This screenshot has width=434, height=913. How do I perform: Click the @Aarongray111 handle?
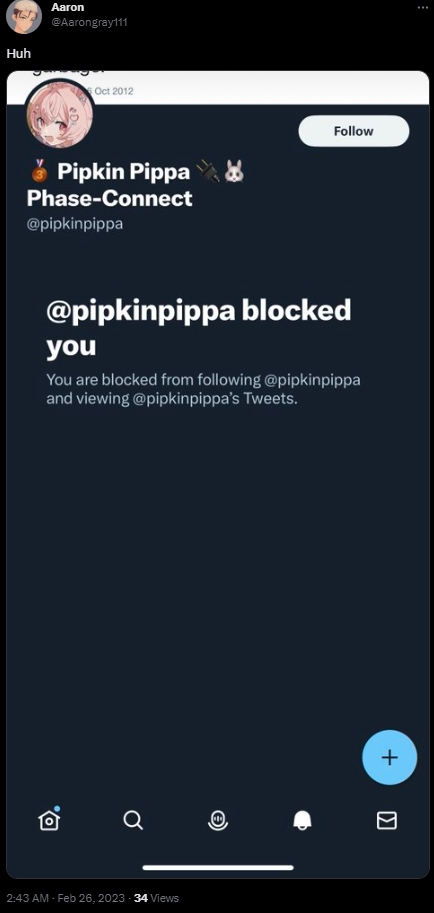point(89,23)
